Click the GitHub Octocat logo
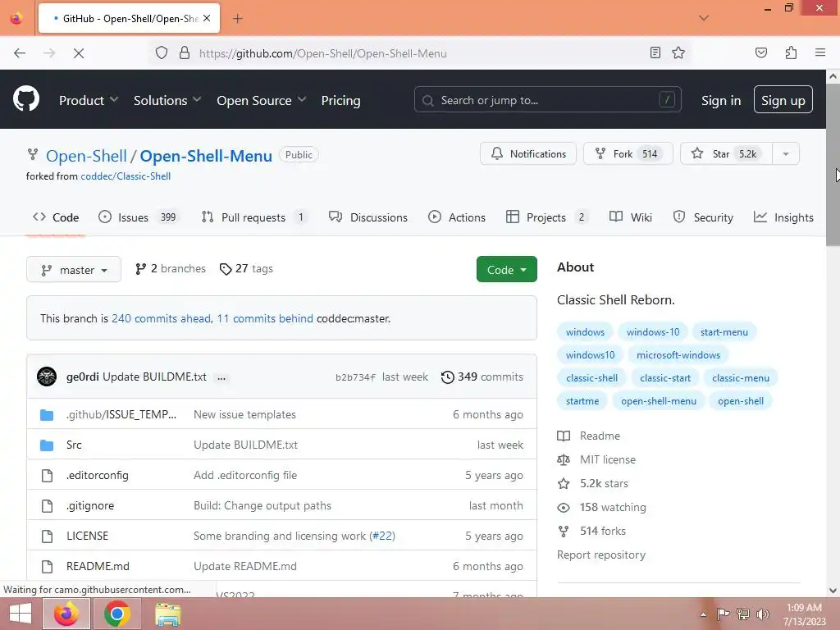The height and width of the screenshot is (630, 840). [25, 99]
